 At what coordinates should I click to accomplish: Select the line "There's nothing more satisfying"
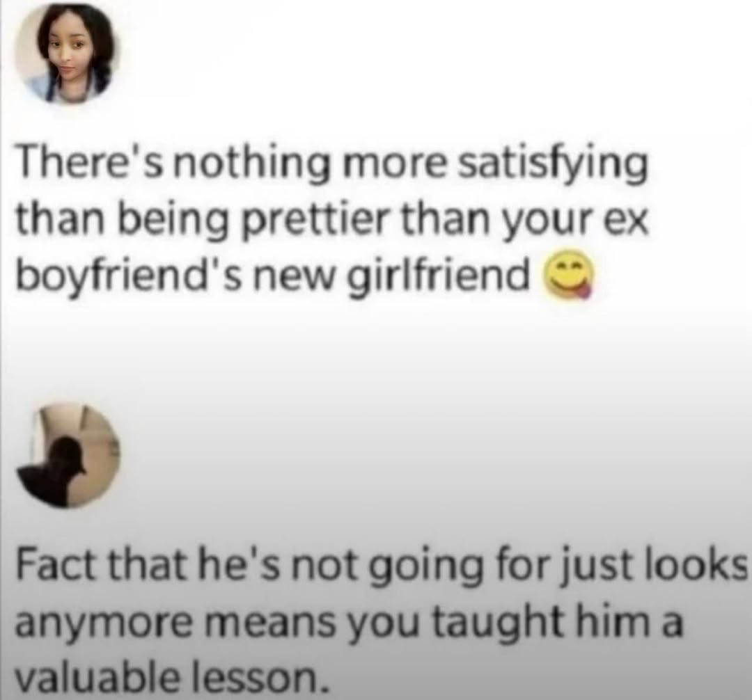[332, 167]
